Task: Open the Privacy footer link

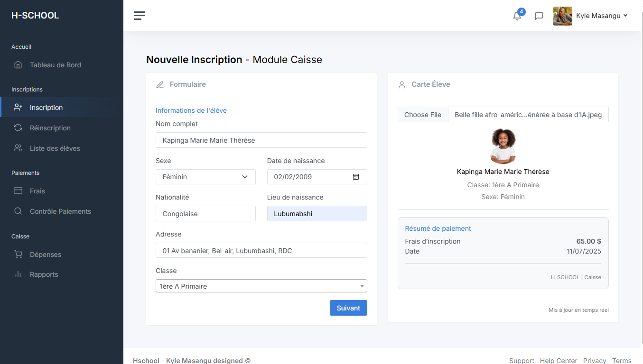Action: click(x=595, y=361)
